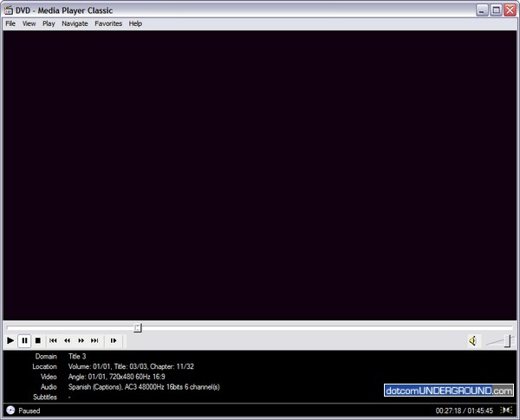The height and width of the screenshot is (420, 520).
Task: Step forward one frame
Action: pyautogui.click(x=114, y=340)
